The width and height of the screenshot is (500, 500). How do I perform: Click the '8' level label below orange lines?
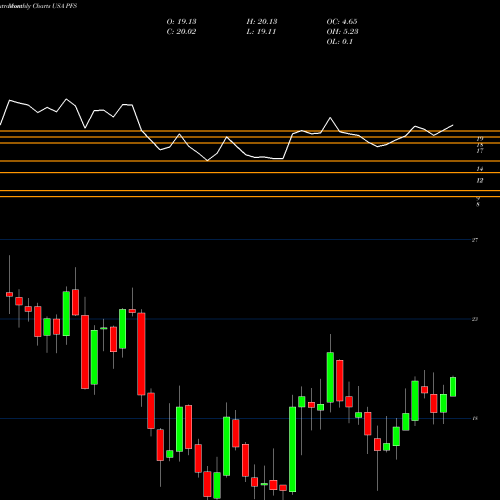point(478,204)
